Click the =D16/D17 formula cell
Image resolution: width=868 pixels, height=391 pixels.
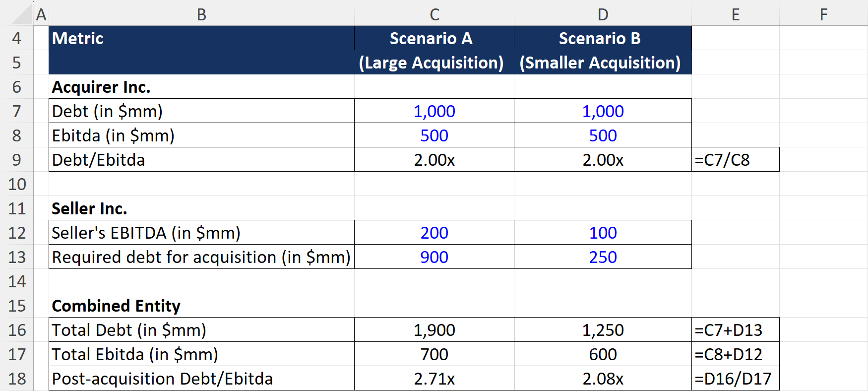(735, 379)
